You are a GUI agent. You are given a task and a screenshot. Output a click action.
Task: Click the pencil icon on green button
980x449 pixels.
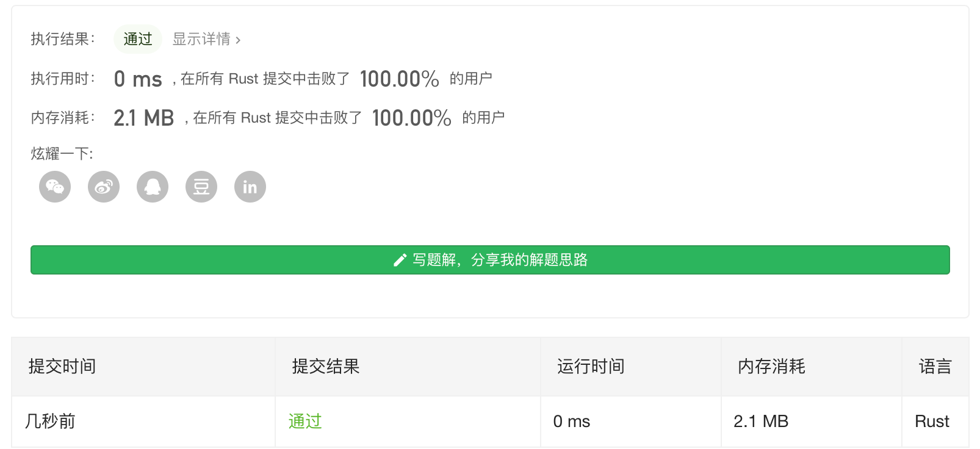pyautogui.click(x=400, y=260)
